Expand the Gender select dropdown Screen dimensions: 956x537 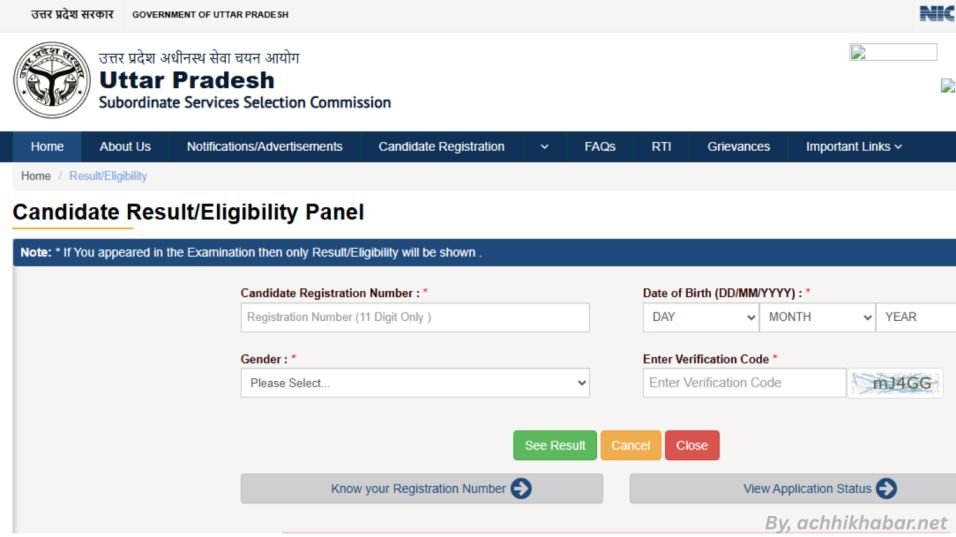pyautogui.click(x=415, y=383)
